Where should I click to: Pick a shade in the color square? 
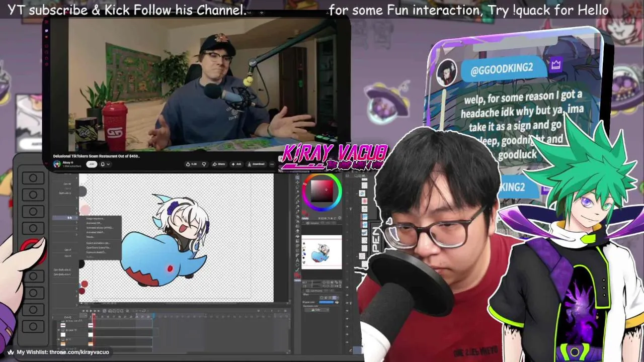[322, 191]
